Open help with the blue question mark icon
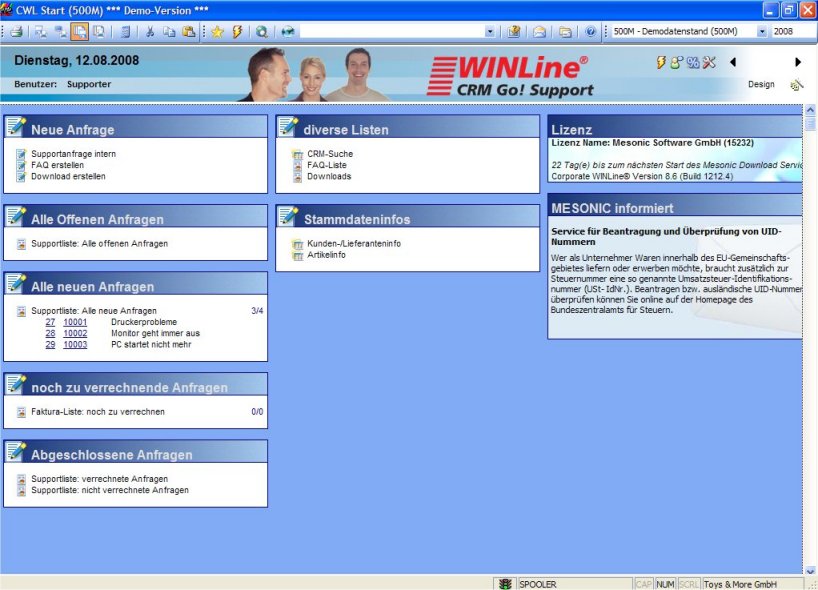Image resolution: width=818 pixels, height=590 pixels. pos(590,32)
